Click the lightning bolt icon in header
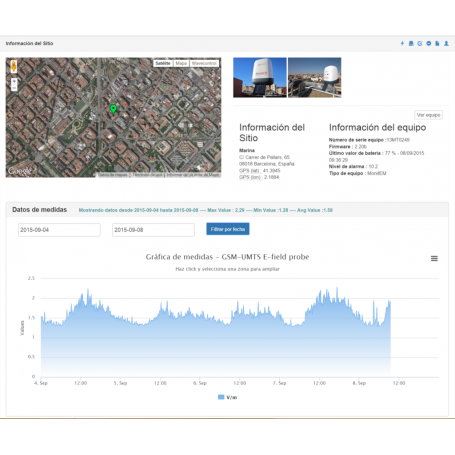455x455 pixels. pos(402,43)
